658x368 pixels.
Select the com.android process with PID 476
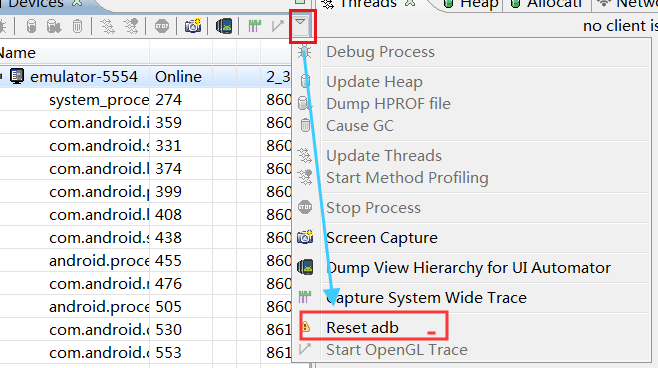[145, 284]
